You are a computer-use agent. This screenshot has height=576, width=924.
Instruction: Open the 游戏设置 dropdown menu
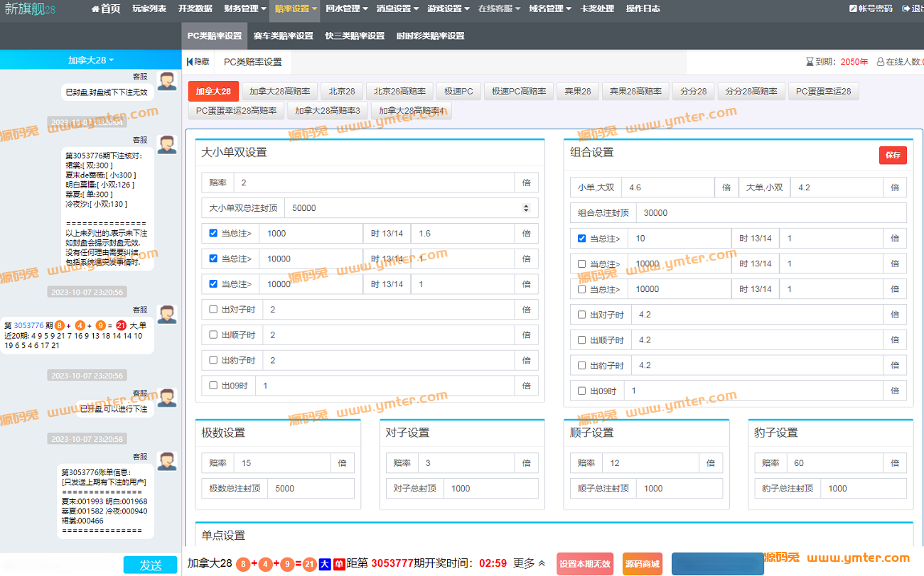coord(448,9)
